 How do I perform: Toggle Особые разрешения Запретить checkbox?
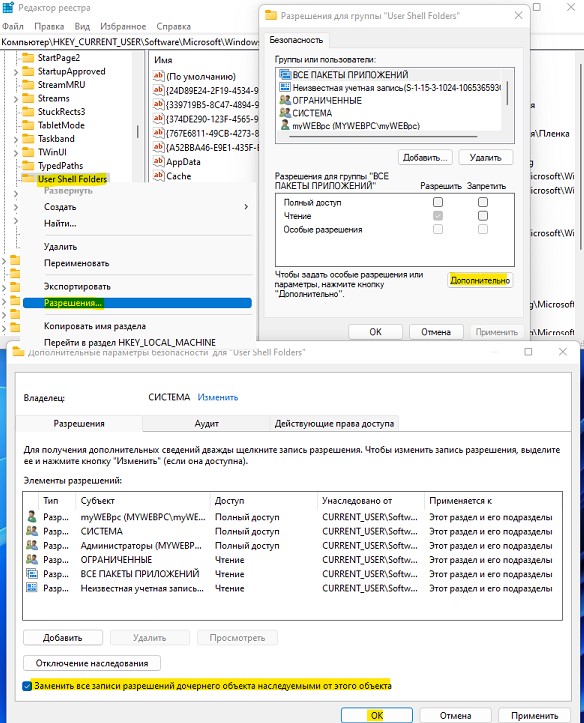click(x=483, y=229)
